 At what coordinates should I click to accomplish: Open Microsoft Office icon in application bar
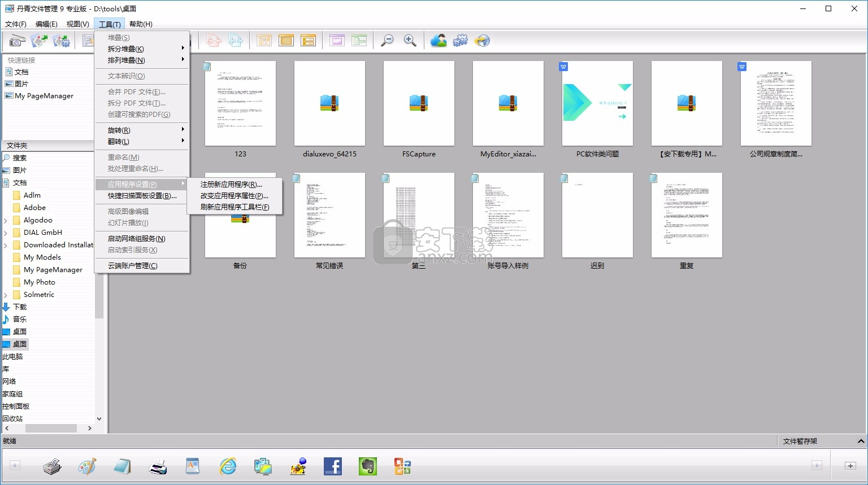coord(402,466)
